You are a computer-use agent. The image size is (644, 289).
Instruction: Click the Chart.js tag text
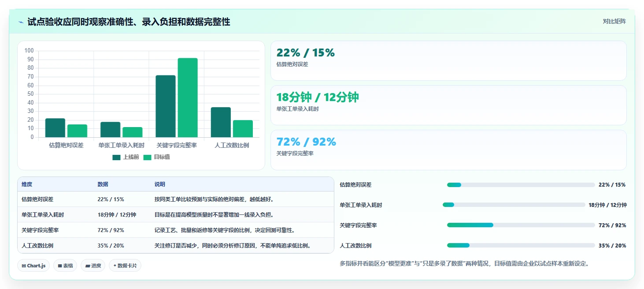click(x=36, y=266)
